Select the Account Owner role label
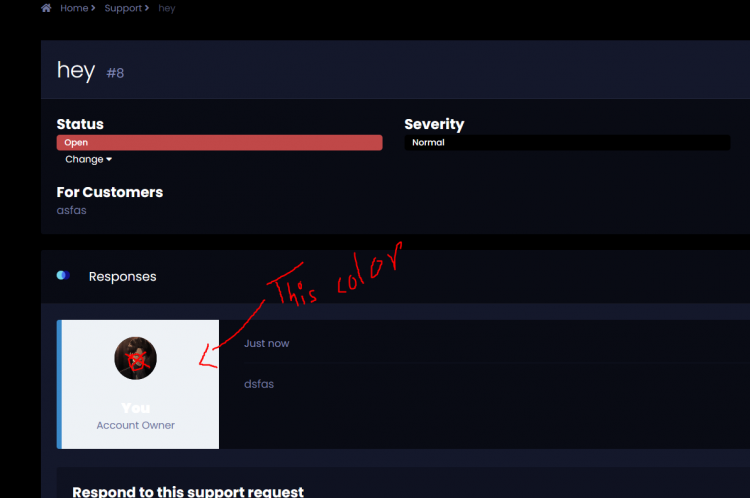This screenshot has height=498, width=750. (135, 425)
